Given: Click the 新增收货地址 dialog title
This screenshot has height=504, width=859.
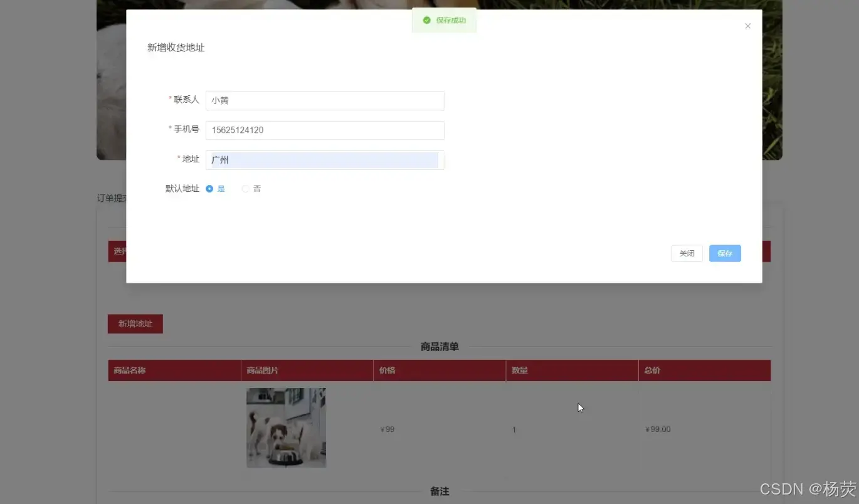Looking at the screenshot, I should (176, 48).
